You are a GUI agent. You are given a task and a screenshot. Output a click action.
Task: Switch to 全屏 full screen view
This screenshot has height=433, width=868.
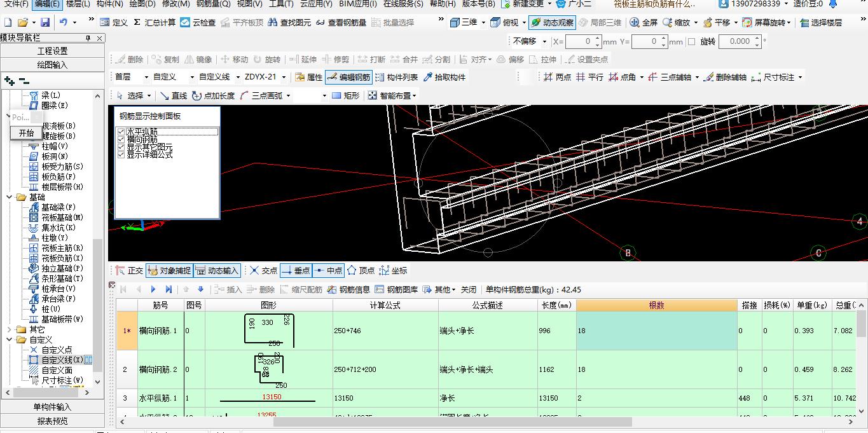coord(644,22)
